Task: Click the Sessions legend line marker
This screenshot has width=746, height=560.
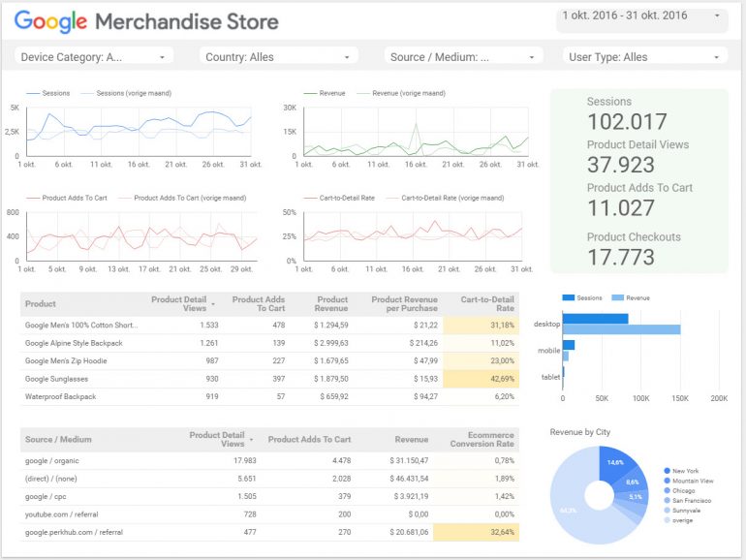Action: tap(33, 93)
